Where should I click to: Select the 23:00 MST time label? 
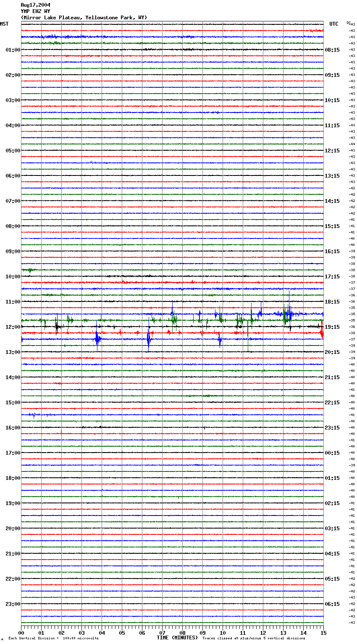(x=13, y=604)
